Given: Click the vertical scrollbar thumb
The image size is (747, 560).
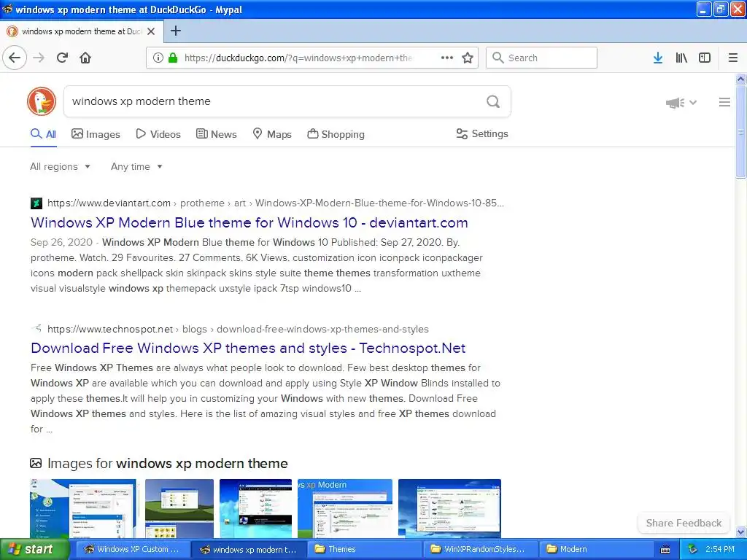Looking at the screenshot, I should (741, 132).
